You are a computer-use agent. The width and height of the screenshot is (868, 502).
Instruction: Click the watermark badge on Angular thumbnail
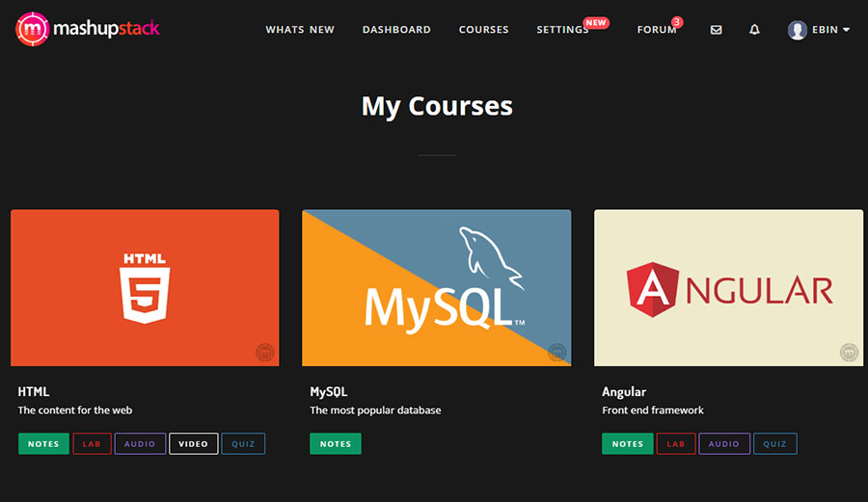849,353
